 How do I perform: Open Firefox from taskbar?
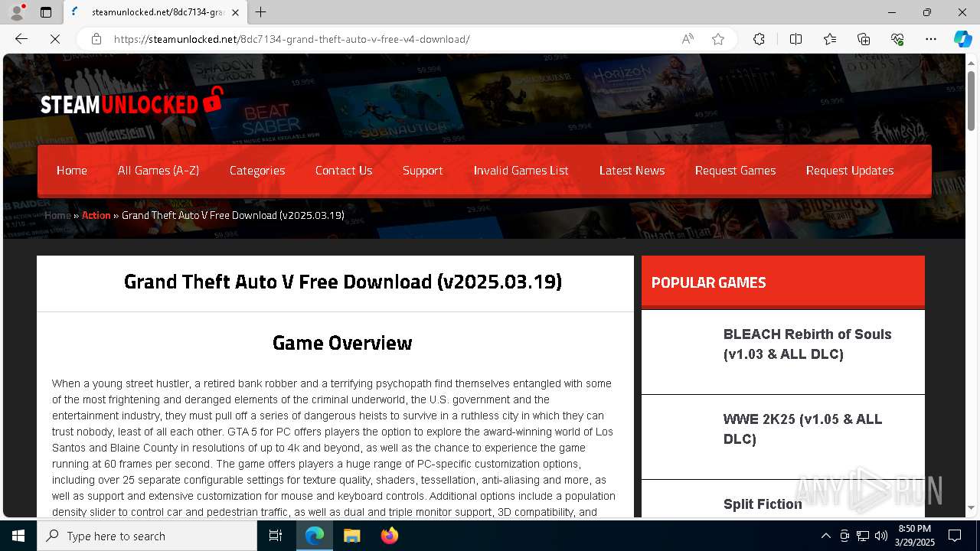click(x=389, y=536)
